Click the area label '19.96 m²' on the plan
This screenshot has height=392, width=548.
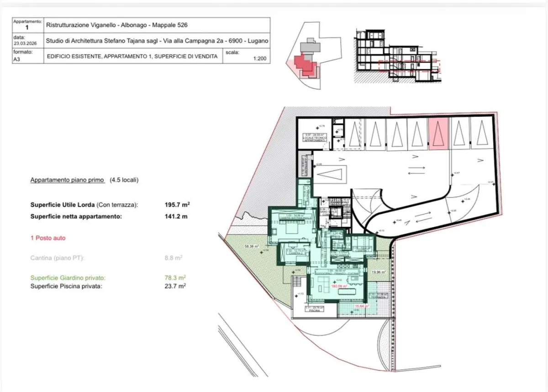(x=379, y=272)
